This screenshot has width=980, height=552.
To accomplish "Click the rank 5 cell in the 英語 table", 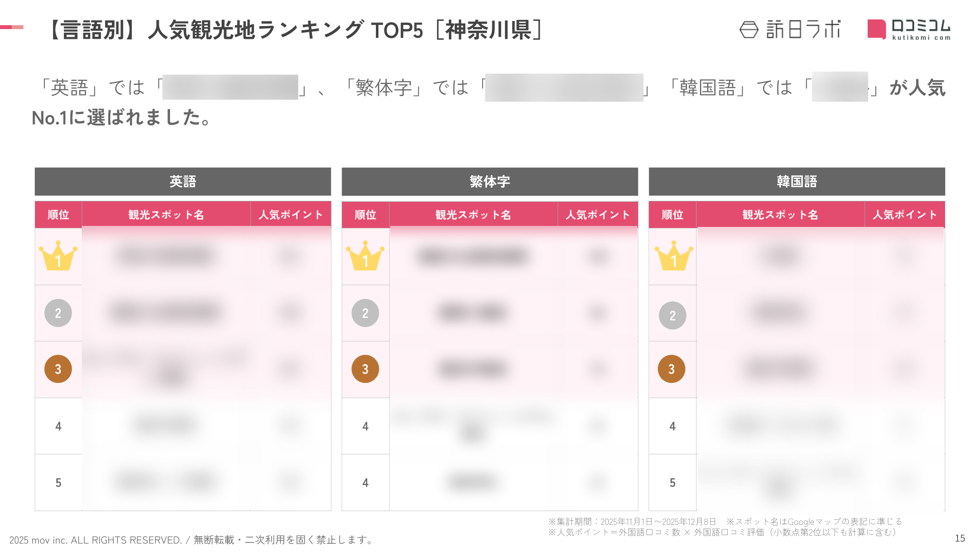I will click(58, 482).
